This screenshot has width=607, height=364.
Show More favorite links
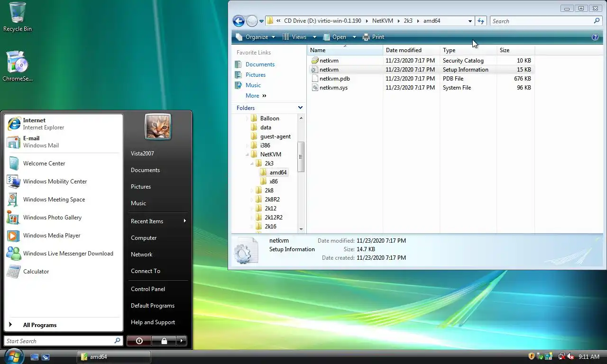[x=256, y=96]
